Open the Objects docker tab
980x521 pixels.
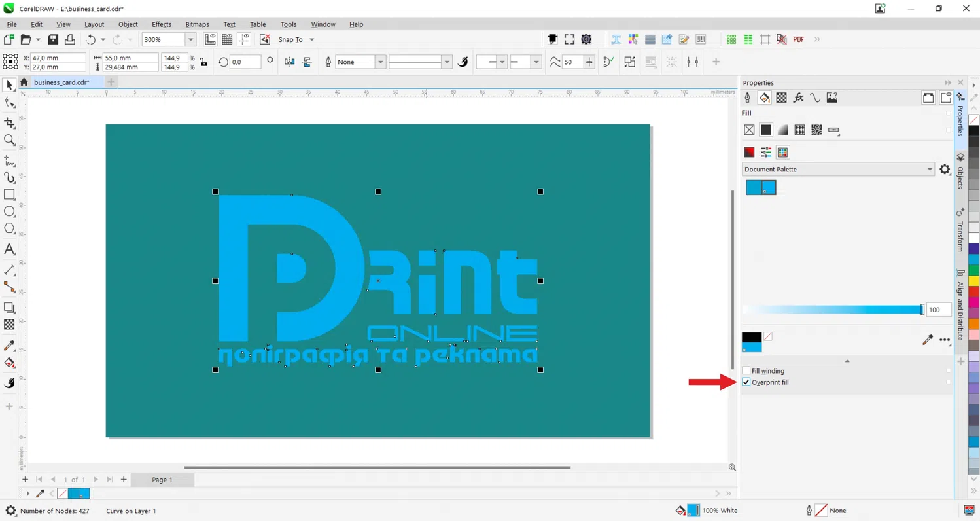click(960, 171)
